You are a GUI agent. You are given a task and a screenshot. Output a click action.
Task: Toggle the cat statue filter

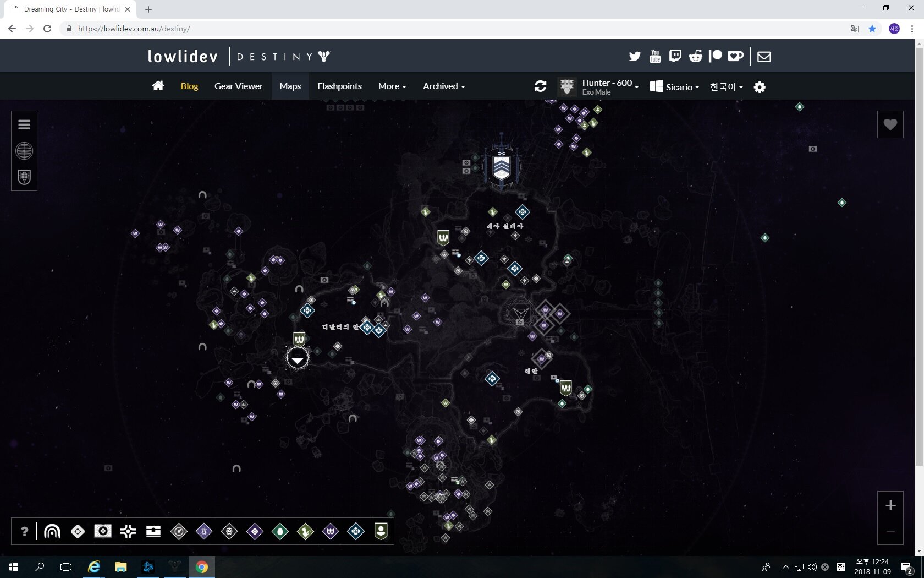tap(305, 531)
